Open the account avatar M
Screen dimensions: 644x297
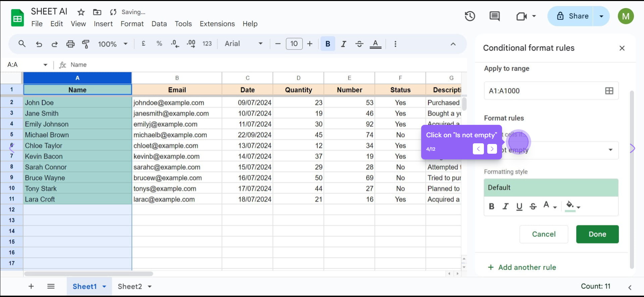pyautogui.click(x=626, y=16)
